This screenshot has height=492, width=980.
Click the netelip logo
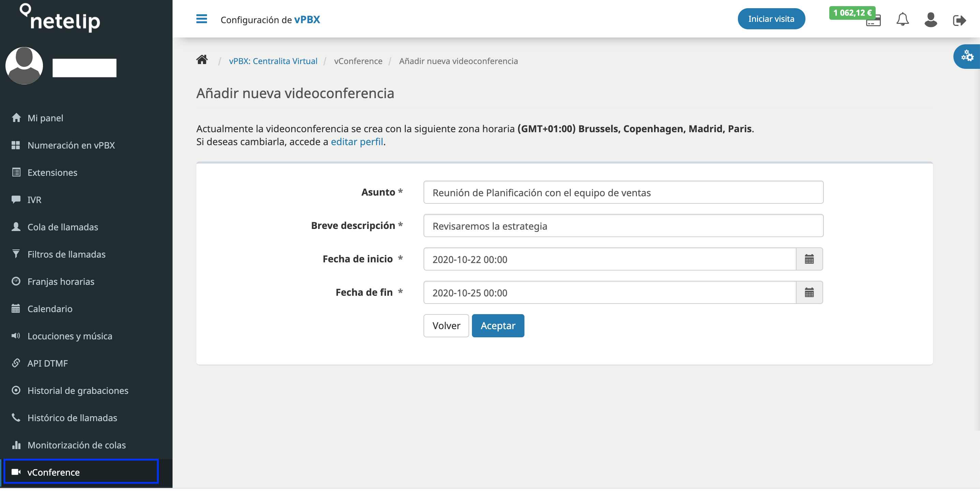[60, 17]
